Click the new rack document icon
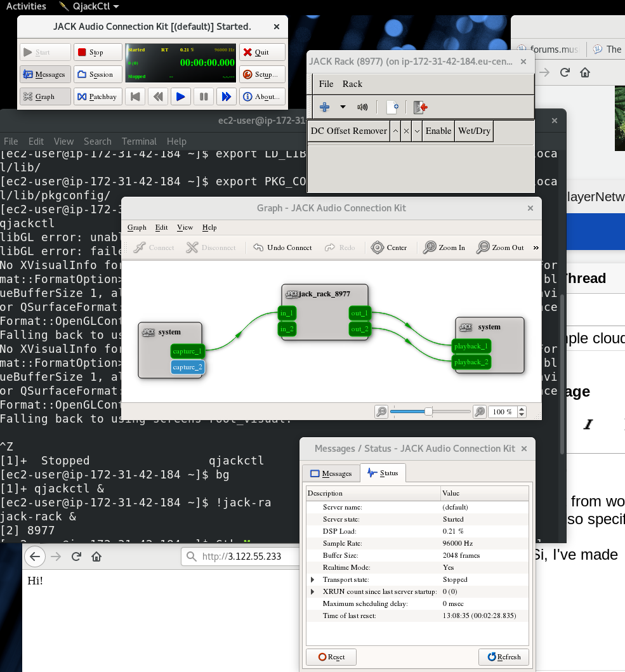This screenshot has width=625, height=672. 393,107
